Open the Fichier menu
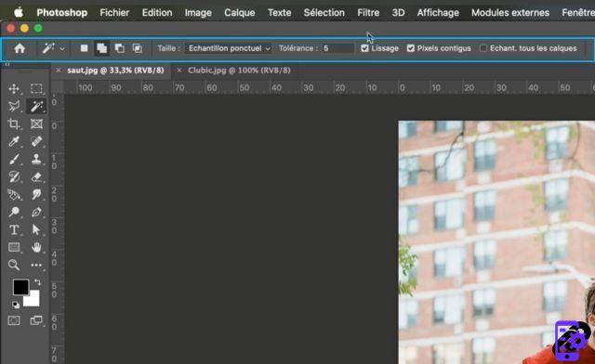The image size is (595, 364). coord(114,12)
